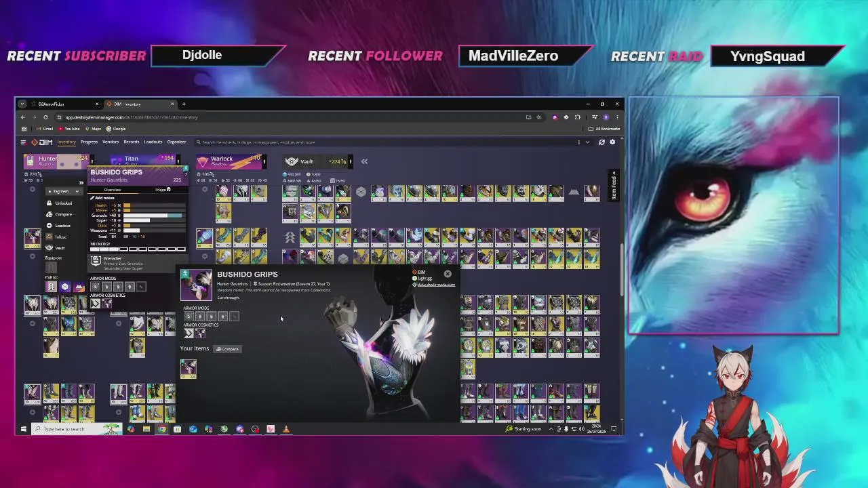Viewport: 868px width, 488px height.
Task: Open the YouTube bookmark
Action: click(x=69, y=129)
